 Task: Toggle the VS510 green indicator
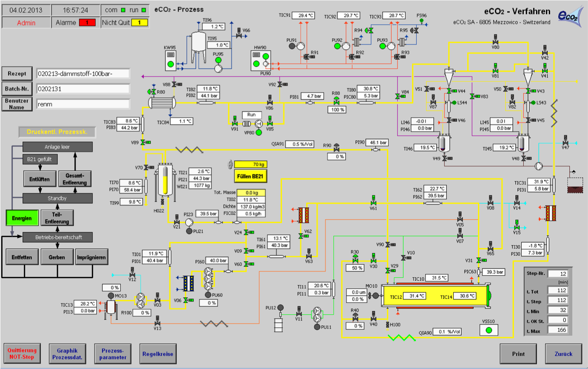(489, 330)
